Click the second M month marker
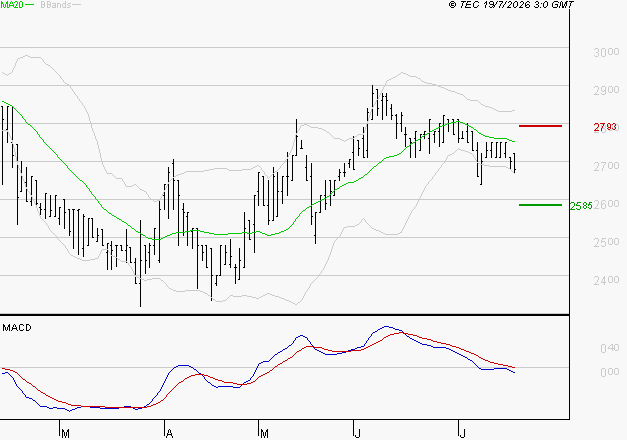Viewport: 627px width, 440px height. click(264, 433)
